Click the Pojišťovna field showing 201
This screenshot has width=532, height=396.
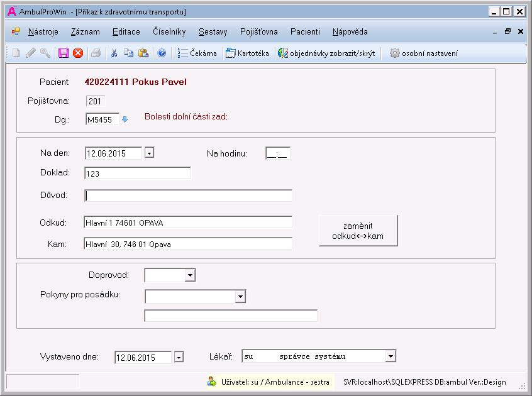pyautogui.click(x=95, y=101)
